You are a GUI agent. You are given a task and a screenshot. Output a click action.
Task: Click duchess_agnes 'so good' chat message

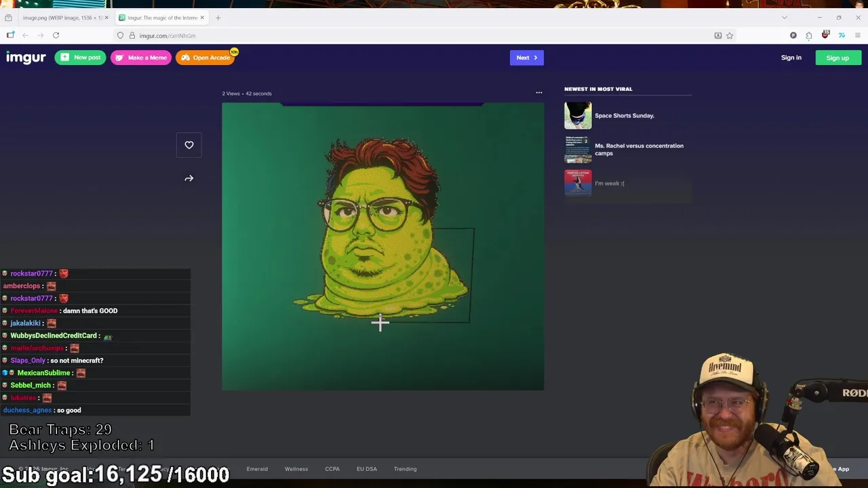pyautogui.click(x=69, y=410)
